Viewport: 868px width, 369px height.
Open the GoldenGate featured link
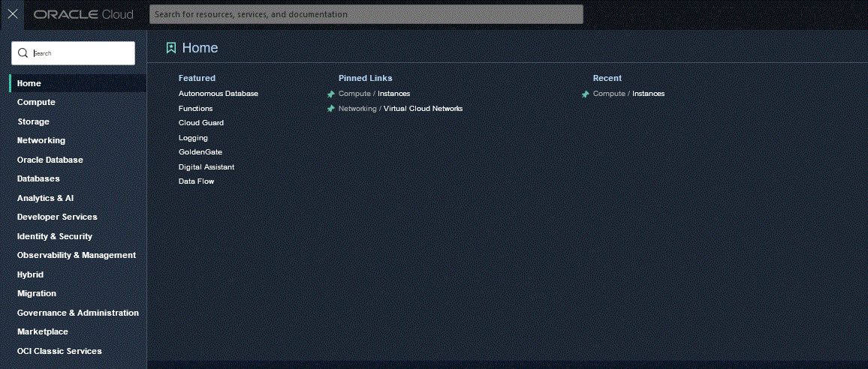[x=200, y=152]
